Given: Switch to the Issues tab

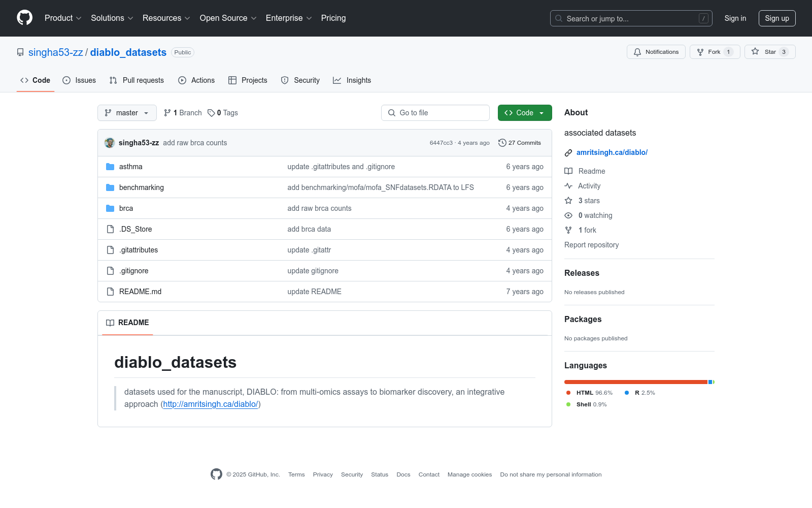Looking at the screenshot, I should pyautogui.click(x=79, y=80).
